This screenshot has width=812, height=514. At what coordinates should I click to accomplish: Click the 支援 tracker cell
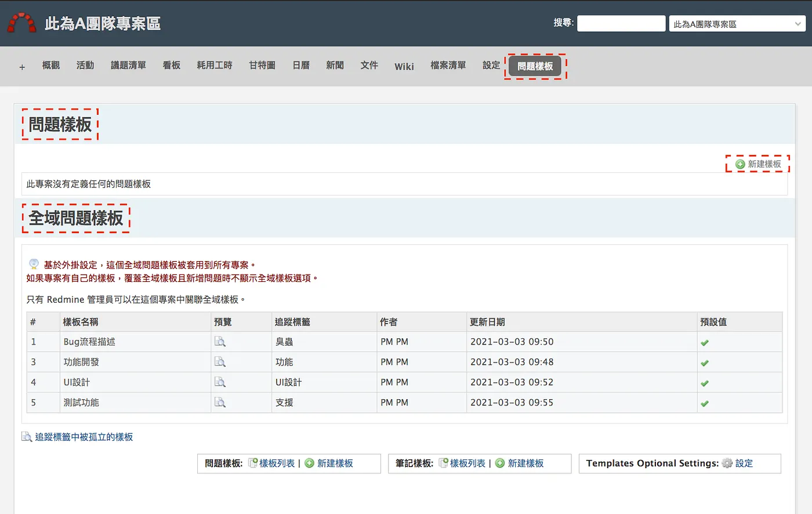click(x=324, y=402)
